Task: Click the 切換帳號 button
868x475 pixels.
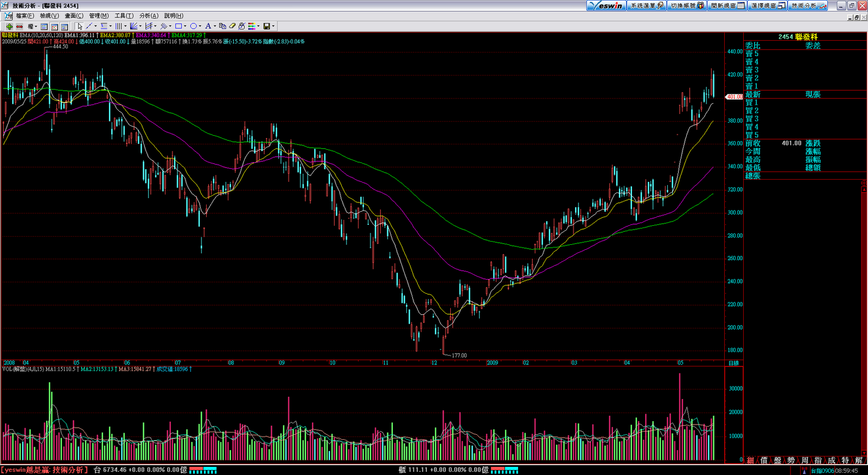Action: click(x=687, y=5)
